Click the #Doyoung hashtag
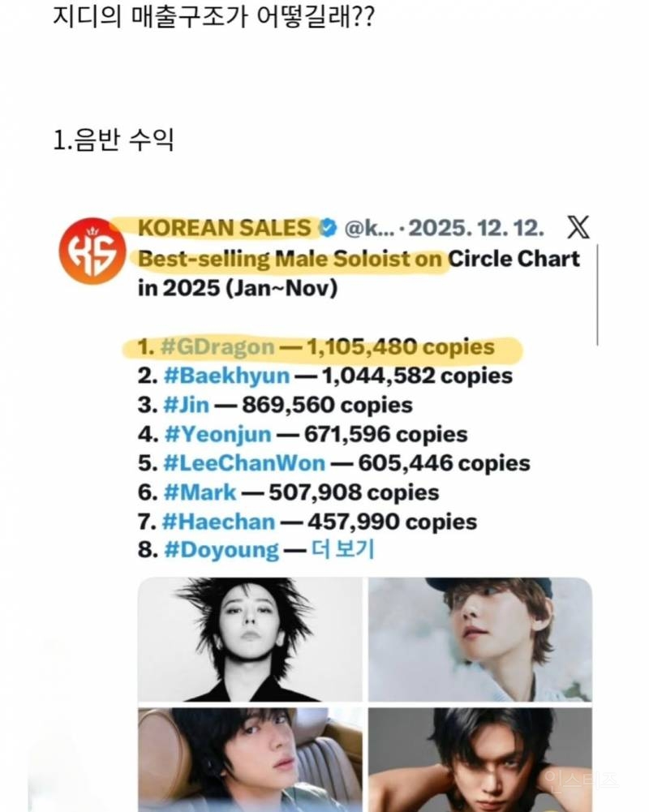649x812 pixels. coord(221,550)
